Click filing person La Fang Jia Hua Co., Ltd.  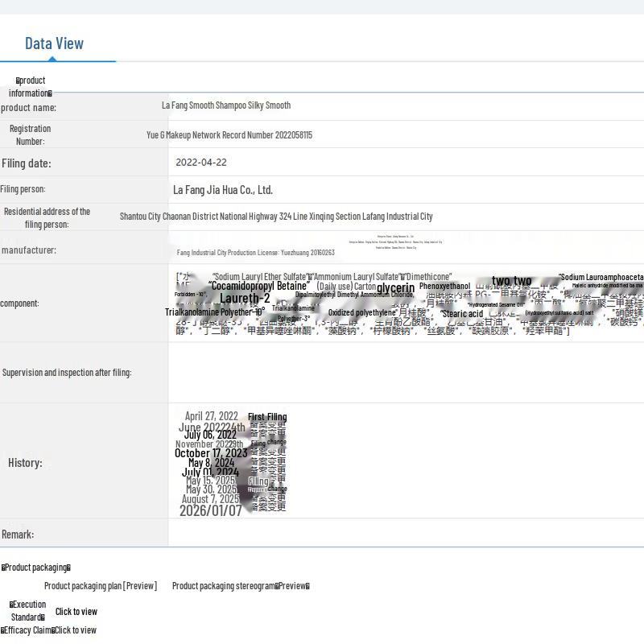point(223,190)
